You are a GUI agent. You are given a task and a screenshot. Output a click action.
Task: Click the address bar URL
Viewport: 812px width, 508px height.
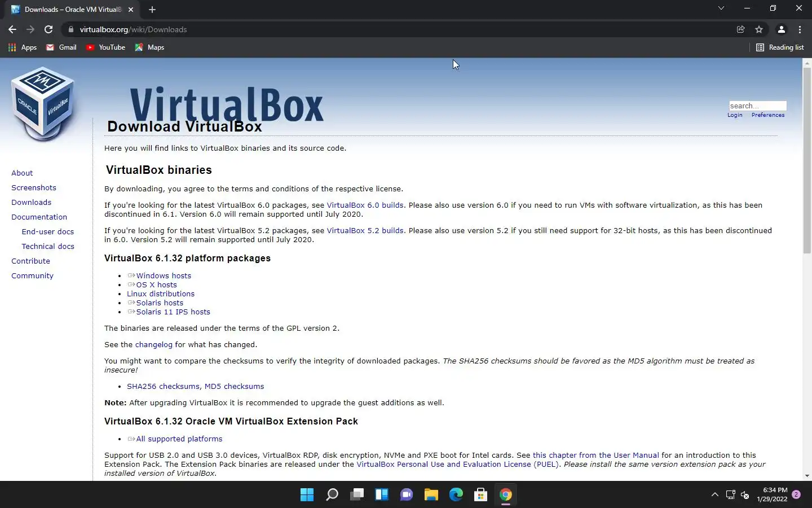[133, 29]
